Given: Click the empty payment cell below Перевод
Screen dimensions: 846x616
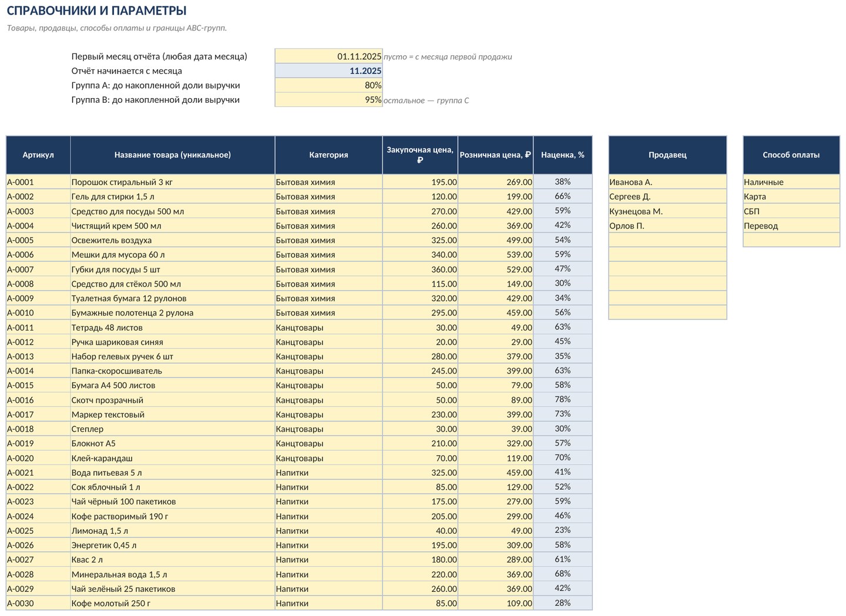Looking at the screenshot, I should pos(791,240).
